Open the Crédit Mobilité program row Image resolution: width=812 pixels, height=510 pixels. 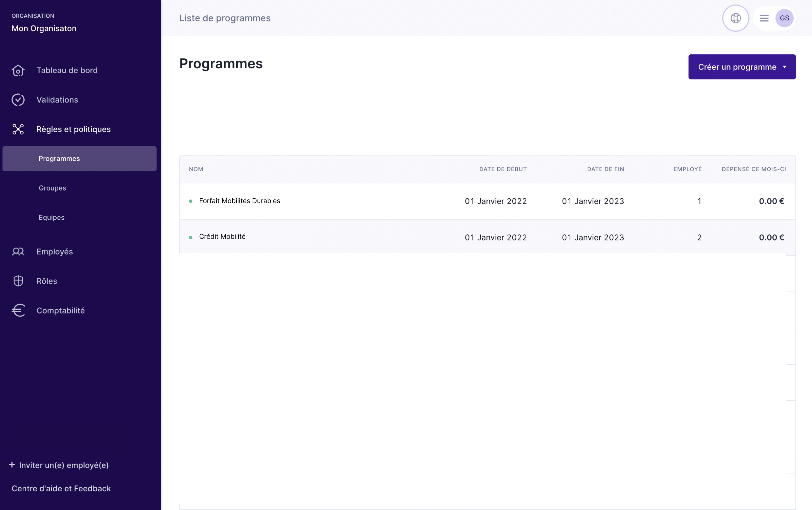coord(222,237)
